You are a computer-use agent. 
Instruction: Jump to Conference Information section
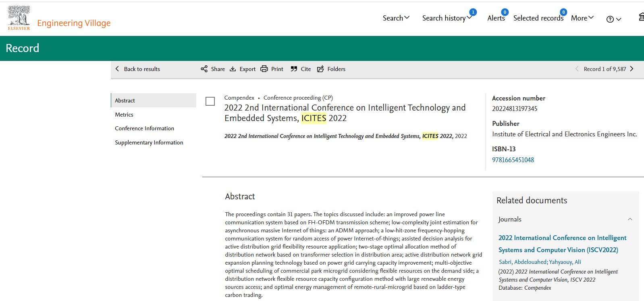click(144, 128)
